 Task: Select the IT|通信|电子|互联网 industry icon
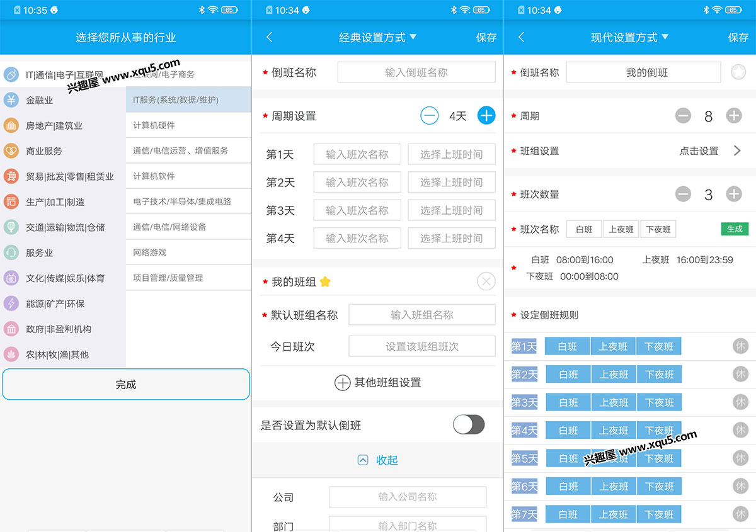point(11,74)
